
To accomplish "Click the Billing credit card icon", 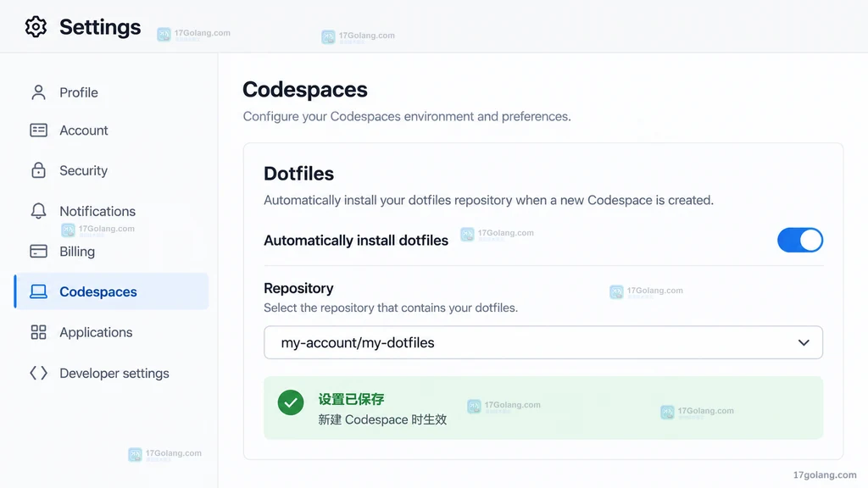I will coord(38,251).
